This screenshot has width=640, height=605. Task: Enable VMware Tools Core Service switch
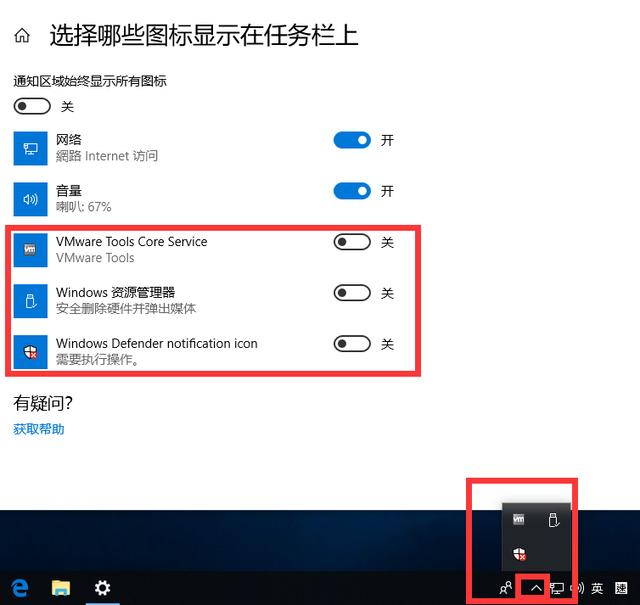352,242
